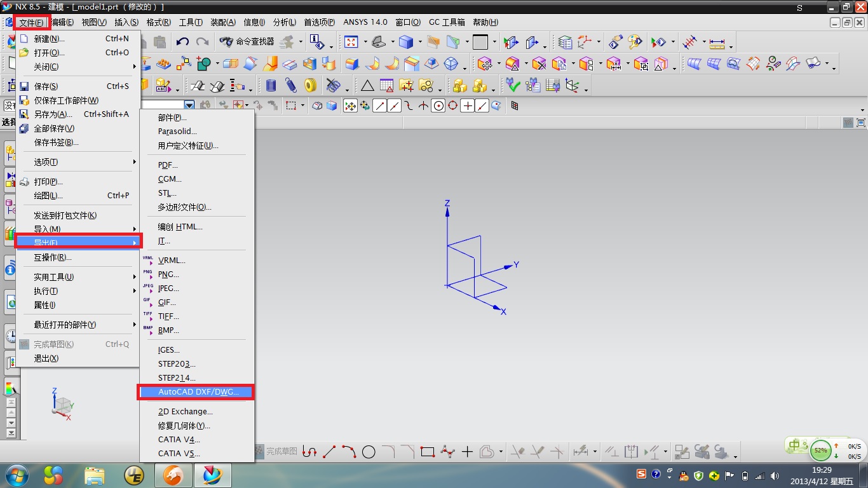
Task: Choose 另存为(A) in the File menu
Action: [x=78, y=114]
